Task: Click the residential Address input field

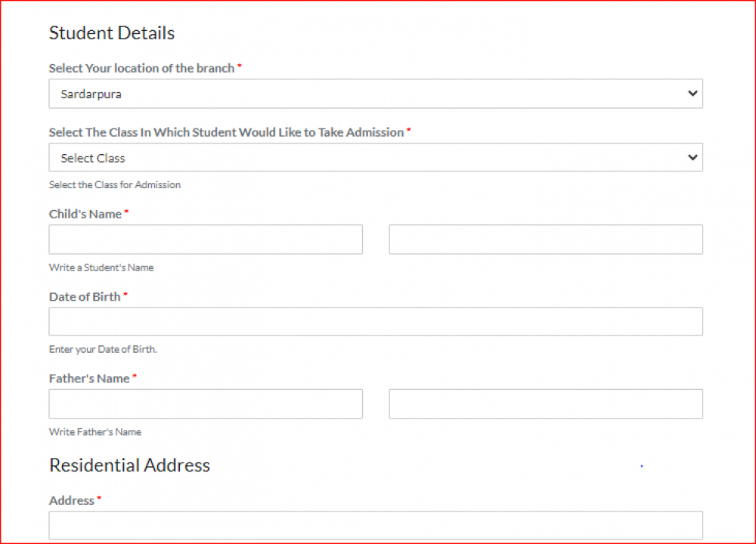Action: pos(376,525)
